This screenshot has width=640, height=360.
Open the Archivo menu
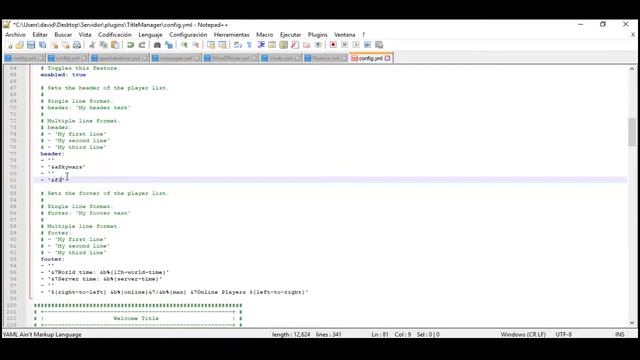[16, 35]
